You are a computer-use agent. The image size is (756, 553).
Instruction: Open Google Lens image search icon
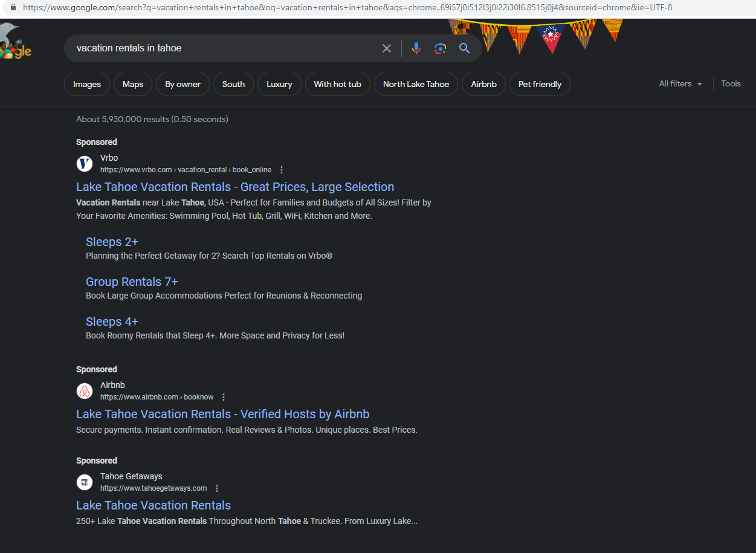click(440, 48)
